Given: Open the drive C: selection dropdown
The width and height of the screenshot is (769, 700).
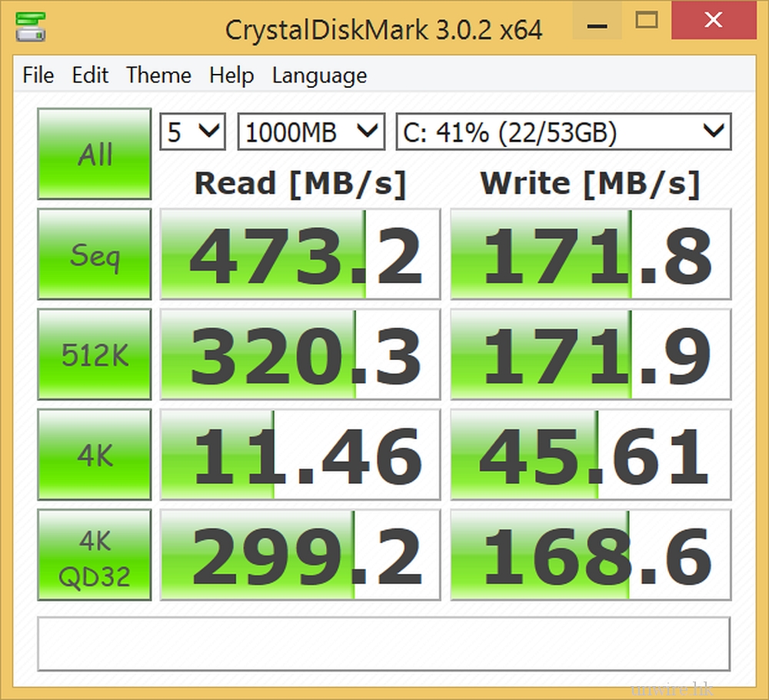Looking at the screenshot, I should [563, 133].
